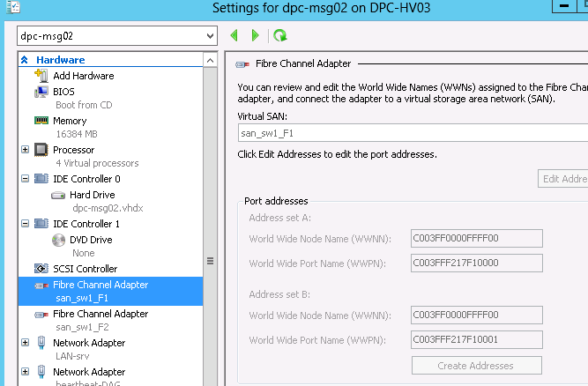
Task: Select the Processor chip icon
Action: [x=41, y=150]
